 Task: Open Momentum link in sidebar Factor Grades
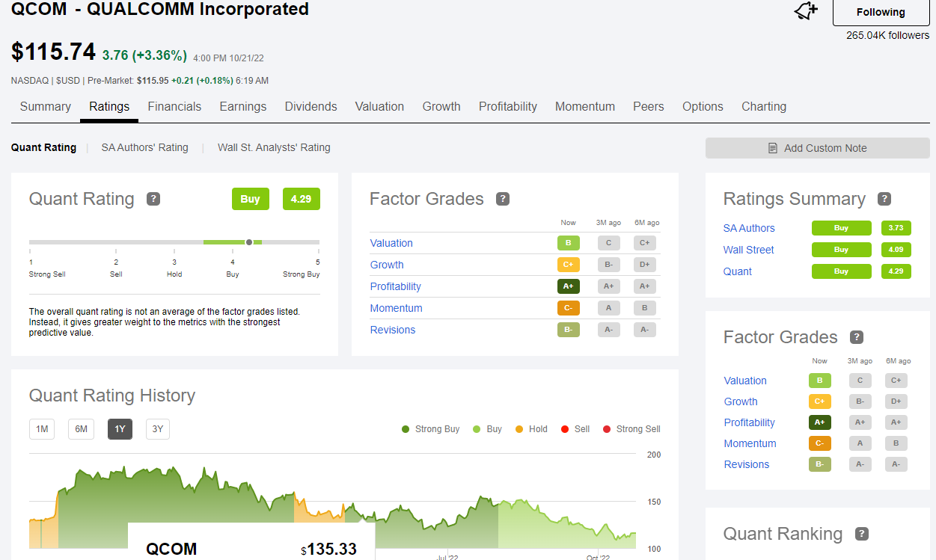point(750,443)
